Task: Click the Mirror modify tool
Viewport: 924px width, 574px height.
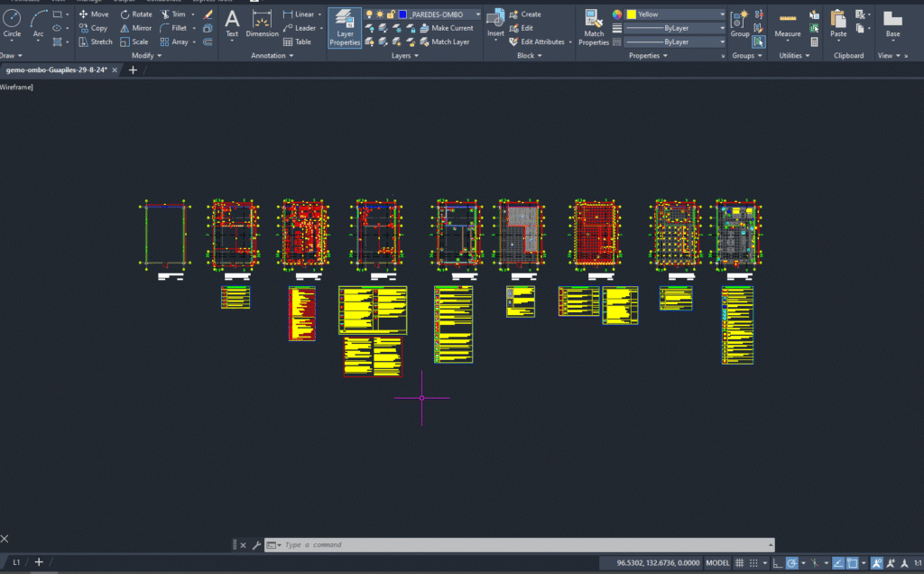Action: [x=135, y=28]
